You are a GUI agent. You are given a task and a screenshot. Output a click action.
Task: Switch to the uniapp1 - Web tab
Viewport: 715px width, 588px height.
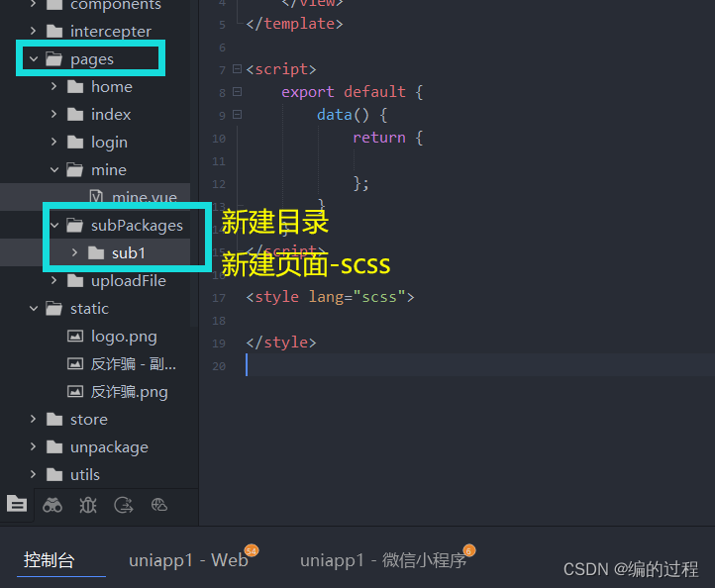pos(188,560)
